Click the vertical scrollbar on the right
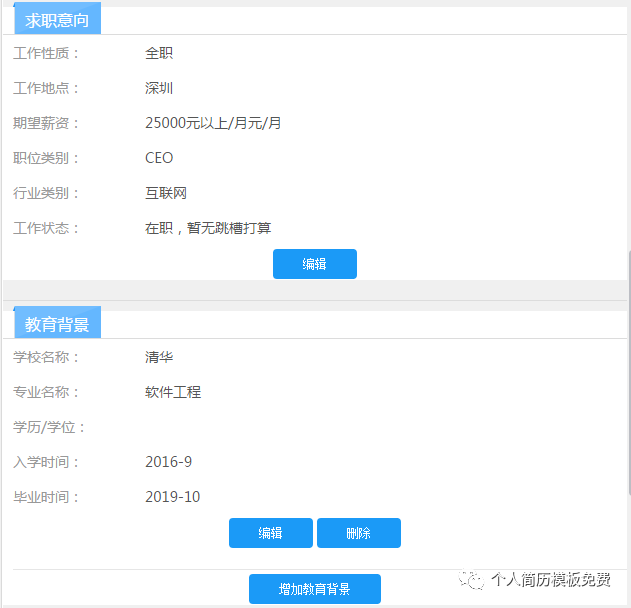Screen dimensions: 631x608 [629, 372]
